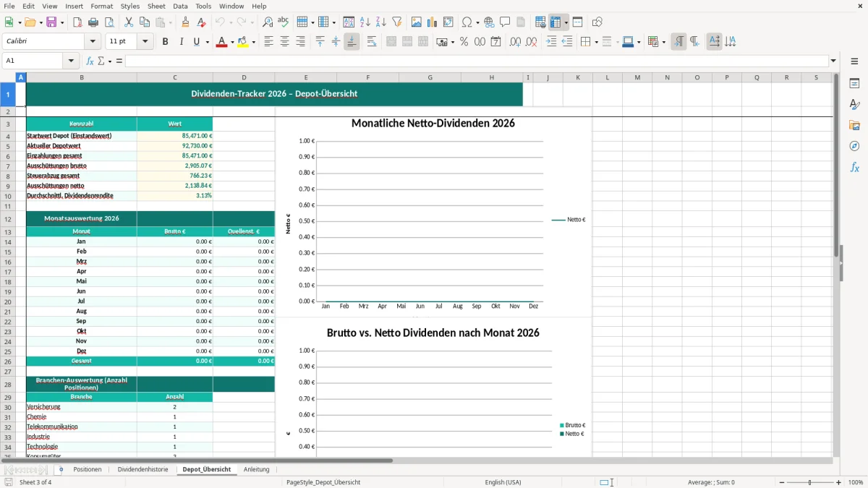Adjust the zoom slider in status bar

(810, 482)
